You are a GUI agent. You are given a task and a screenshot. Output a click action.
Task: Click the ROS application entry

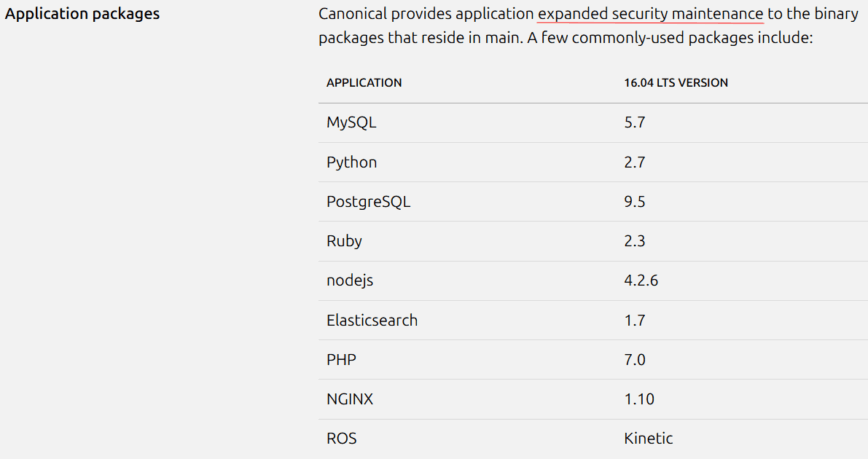(x=341, y=438)
